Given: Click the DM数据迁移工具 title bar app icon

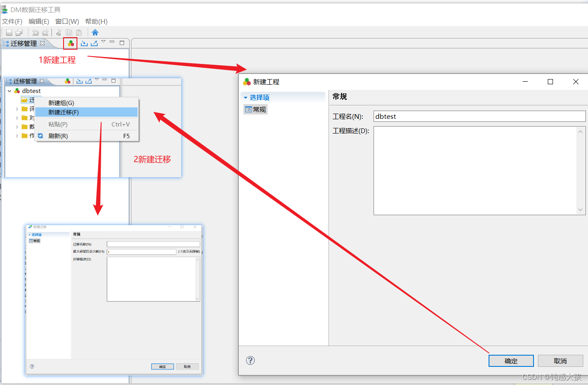Looking at the screenshot, I should click(x=4, y=10).
